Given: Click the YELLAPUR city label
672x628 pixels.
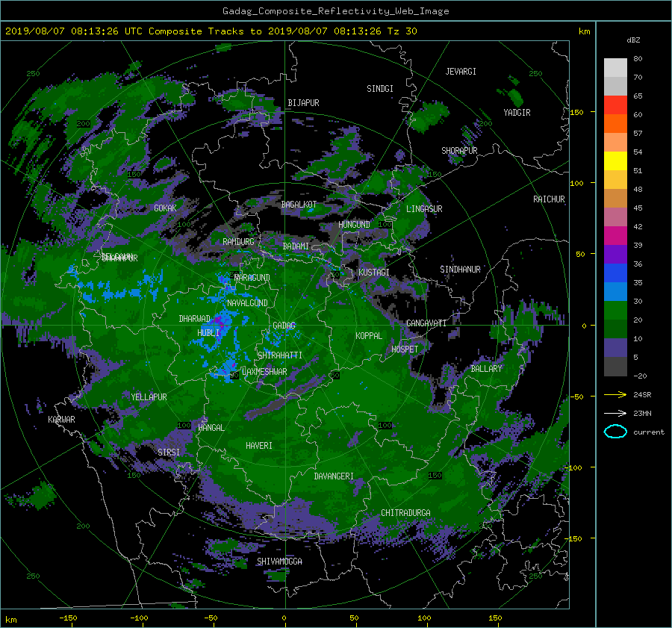Looking at the screenshot, I should (x=149, y=397).
